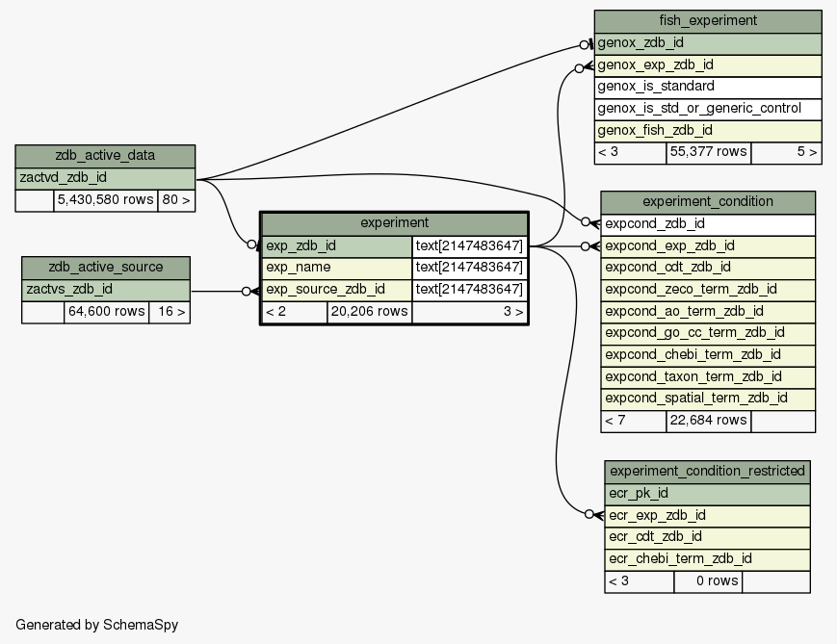Select the genox_exp_zdb_id column
Image resolution: width=837 pixels, height=644 pixels.
pyautogui.click(x=707, y=65)
